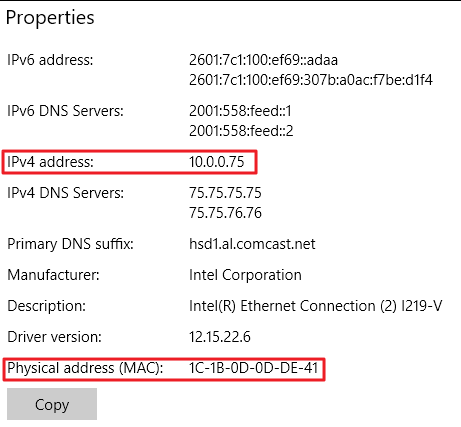The image size is (461, 427).
Task: Click the DNS server 2001:558:feed::1
Action: point(240,111)
